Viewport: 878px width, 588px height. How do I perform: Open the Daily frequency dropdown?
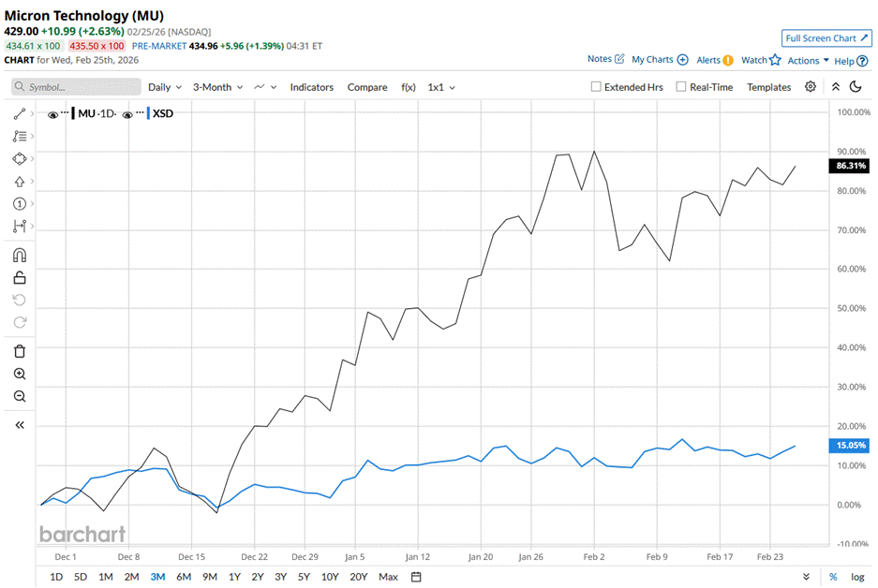pyautogui.click(x=165, y=87)
